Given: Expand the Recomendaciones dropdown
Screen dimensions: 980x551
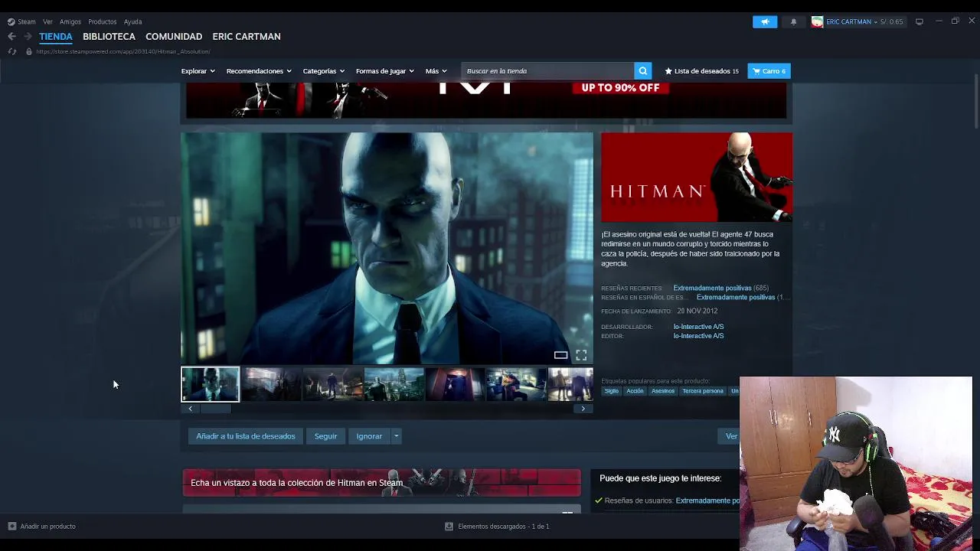Looking at the screenshot, I should click(x=259, y=71).
